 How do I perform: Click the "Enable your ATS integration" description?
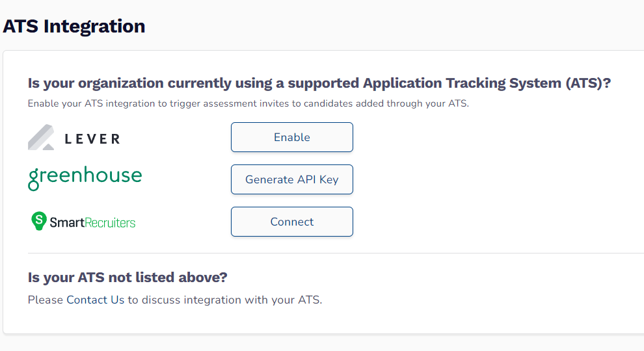(248, 103)
